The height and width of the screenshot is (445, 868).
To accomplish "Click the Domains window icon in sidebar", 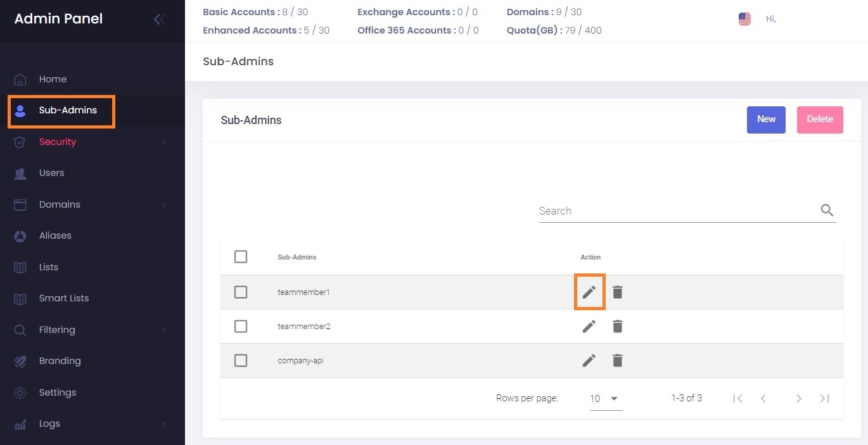I will [20, 204].
